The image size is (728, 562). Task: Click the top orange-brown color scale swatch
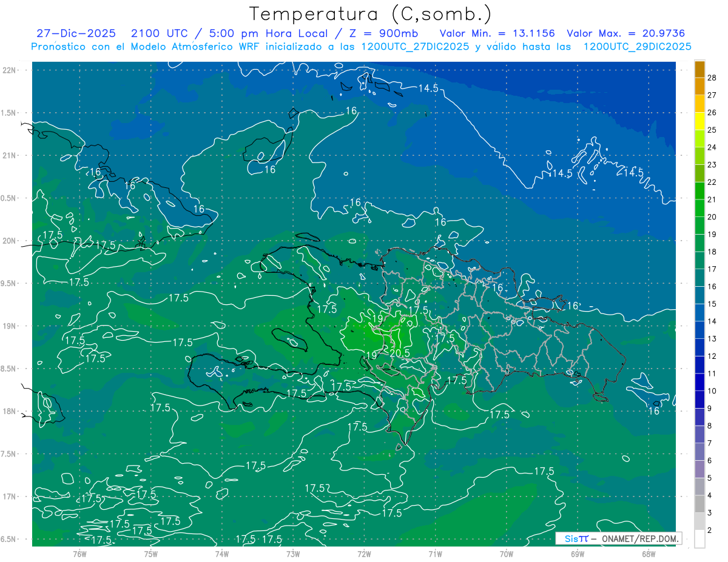point(700,69)
